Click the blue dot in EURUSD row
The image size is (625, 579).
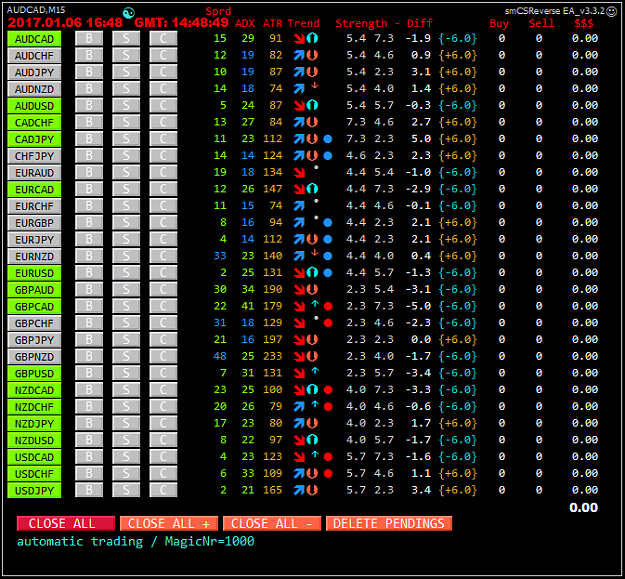click(328, 273)
